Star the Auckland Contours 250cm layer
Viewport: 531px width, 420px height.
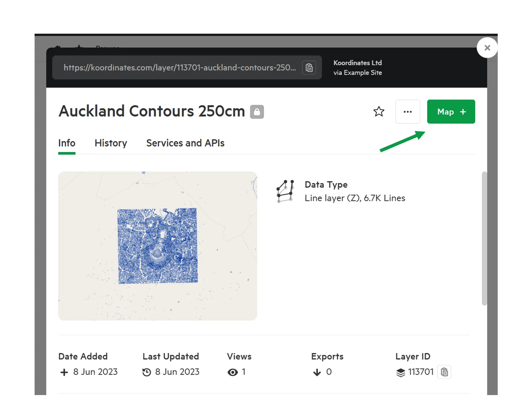379,111
